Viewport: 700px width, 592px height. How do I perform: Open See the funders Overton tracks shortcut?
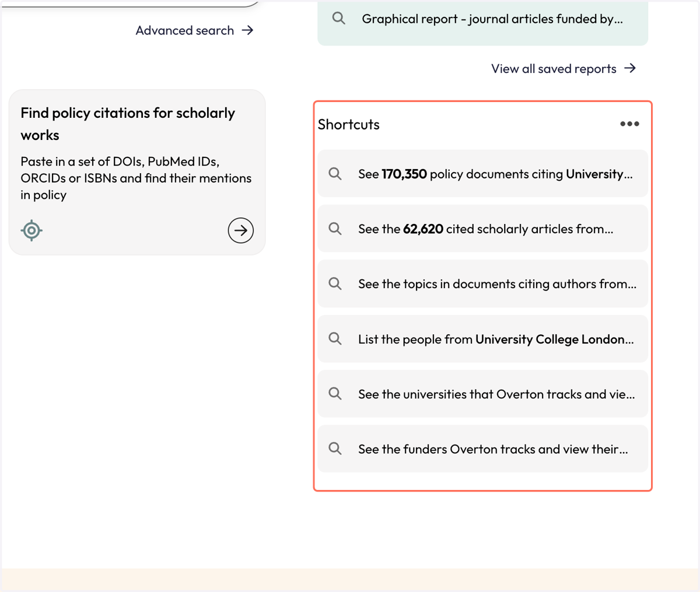click(483, 449)
